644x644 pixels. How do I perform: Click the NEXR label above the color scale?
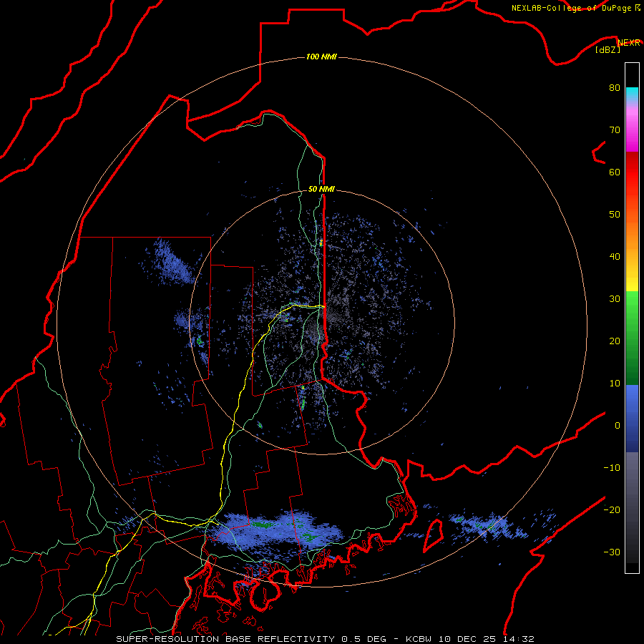pyautogui.click(x=629, y=43)
